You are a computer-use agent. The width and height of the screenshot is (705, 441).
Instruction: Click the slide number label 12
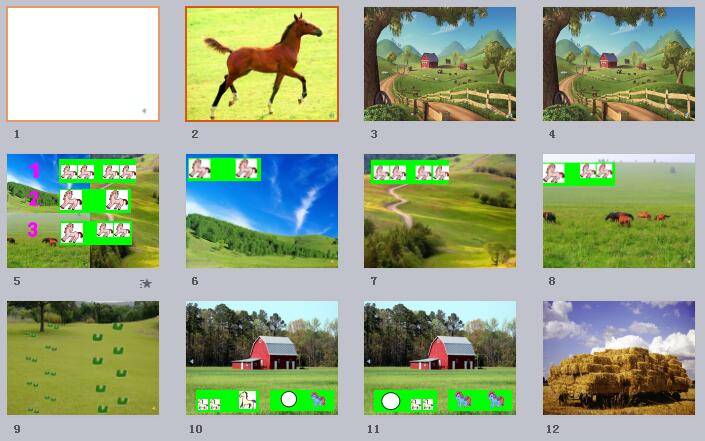(553, 429)
